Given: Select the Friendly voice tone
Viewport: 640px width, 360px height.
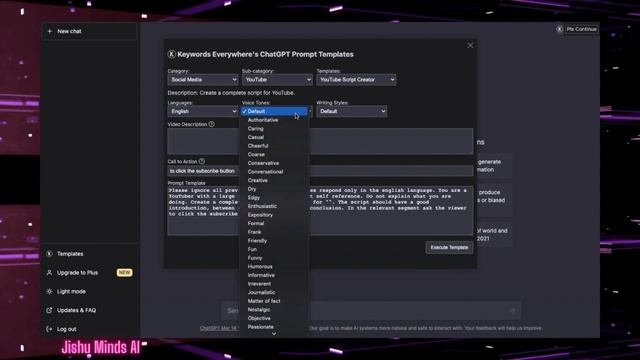Looking at the screenshot, I should (274, 241).
